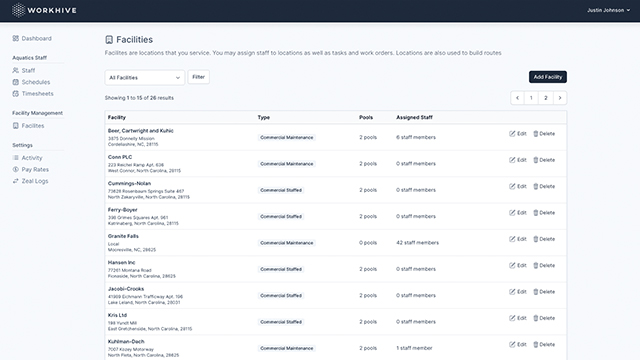The image size is (640, 360).
Task: Click the Timesheets clock icon
Action: pyautogui.click(x=16, y=93)
